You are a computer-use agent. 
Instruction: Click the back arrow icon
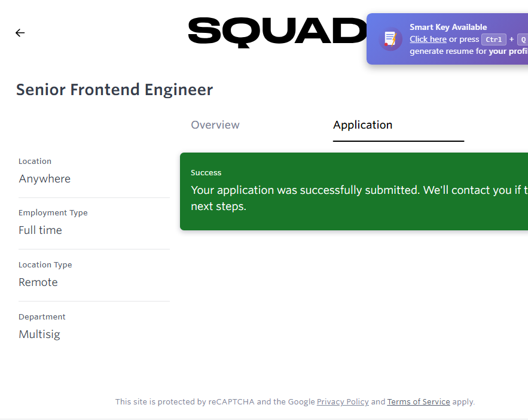tap(20, 33)
